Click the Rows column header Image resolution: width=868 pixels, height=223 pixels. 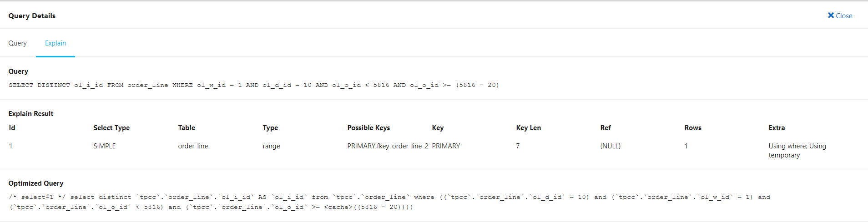tap(693, 128)
